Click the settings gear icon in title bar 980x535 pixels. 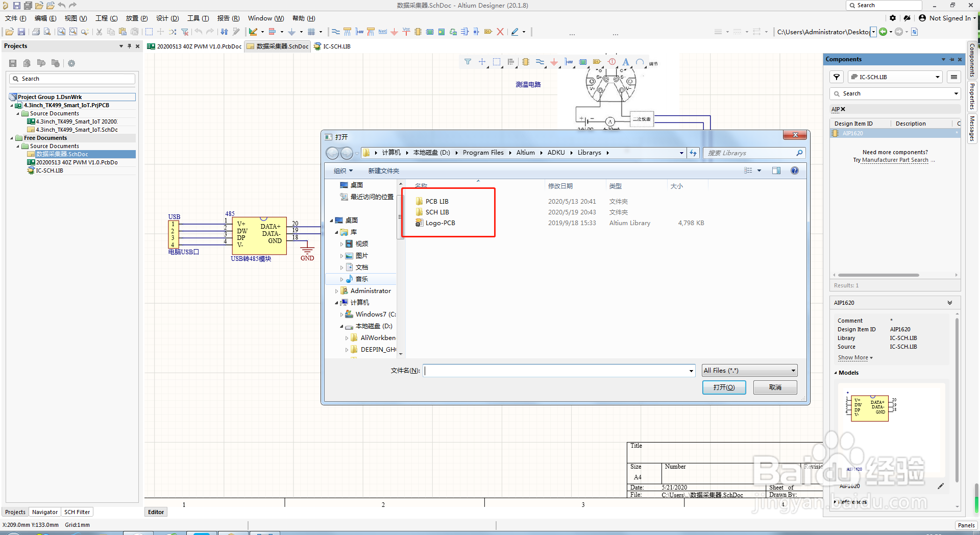pyautogui.click(x=893, y=18)
